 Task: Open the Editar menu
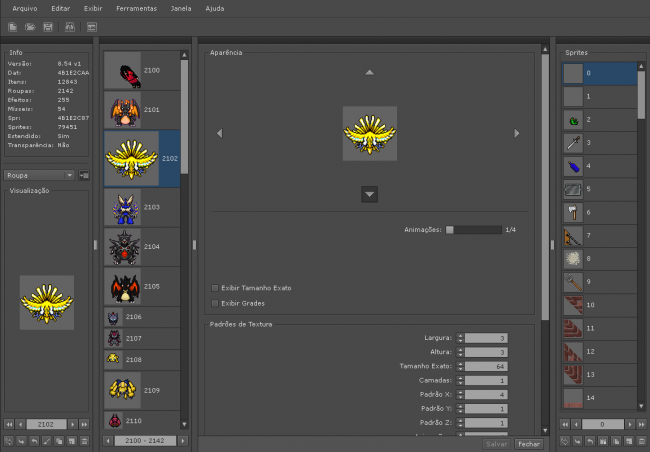(61, 8)
